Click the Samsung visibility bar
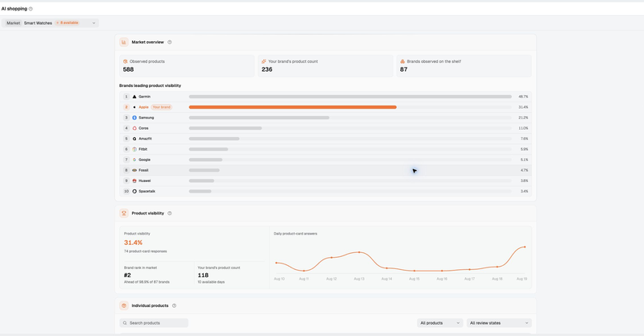Image resolution: width=644 pixels, height=336 pixels. coord(258,118)
